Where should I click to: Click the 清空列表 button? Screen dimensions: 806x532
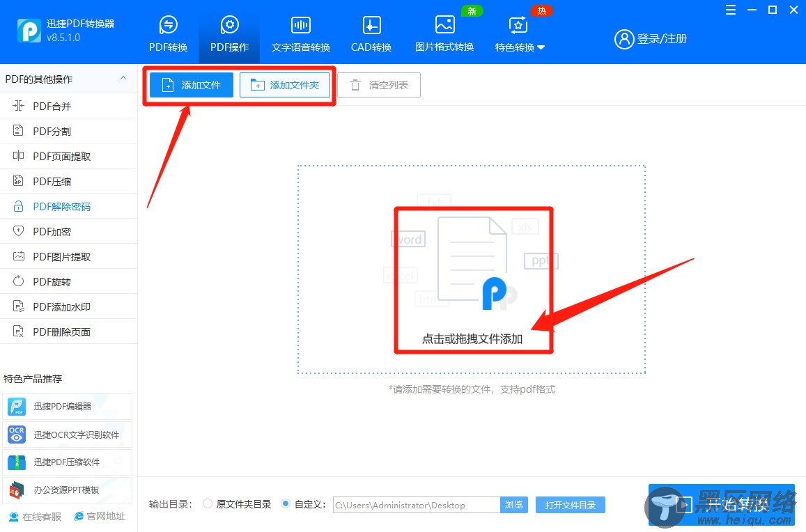pyautogui.click(x=379, y=85)
